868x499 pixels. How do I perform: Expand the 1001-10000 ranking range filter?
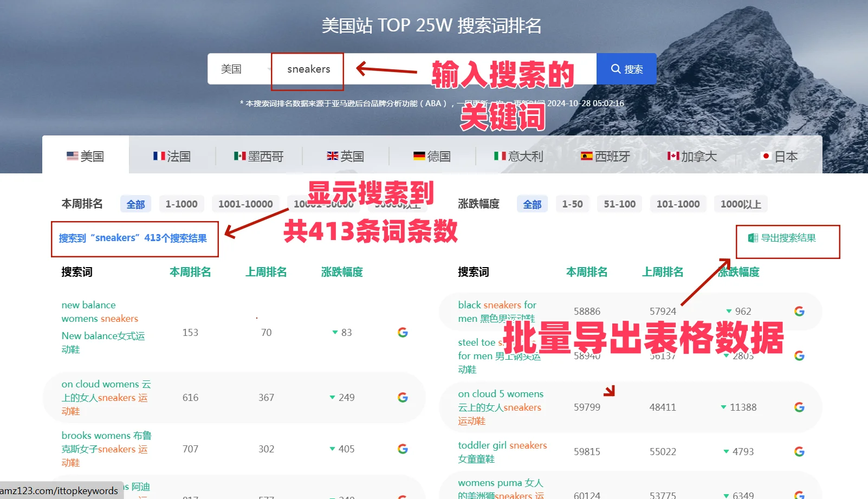coord(245,204)
